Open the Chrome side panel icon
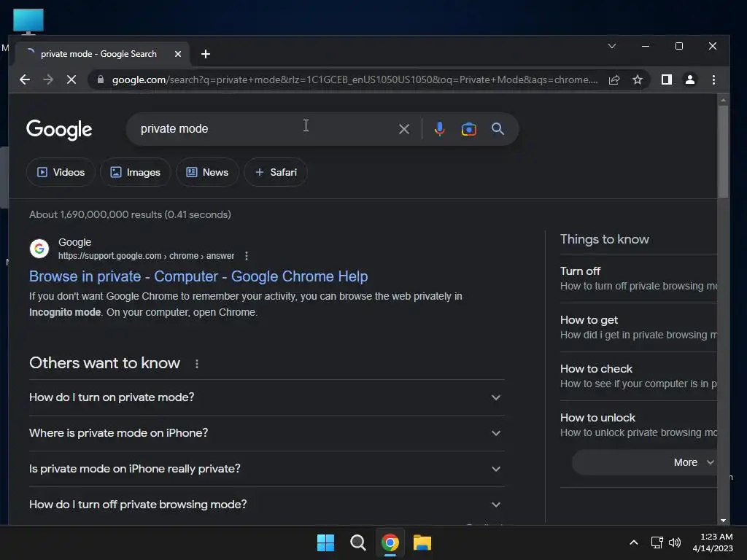747x560 pixels. (667, 79)
